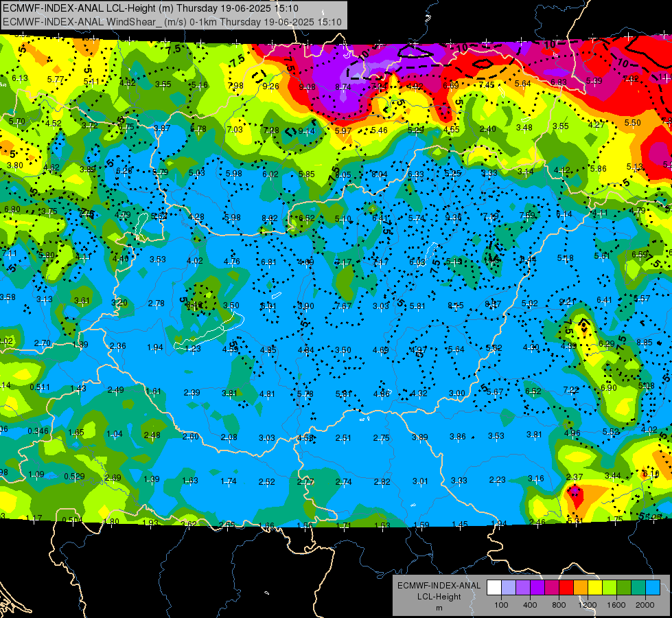Screen dimensions: 672x618
Task: Click the wind shear value '3.20'
Action: (119, 302)
